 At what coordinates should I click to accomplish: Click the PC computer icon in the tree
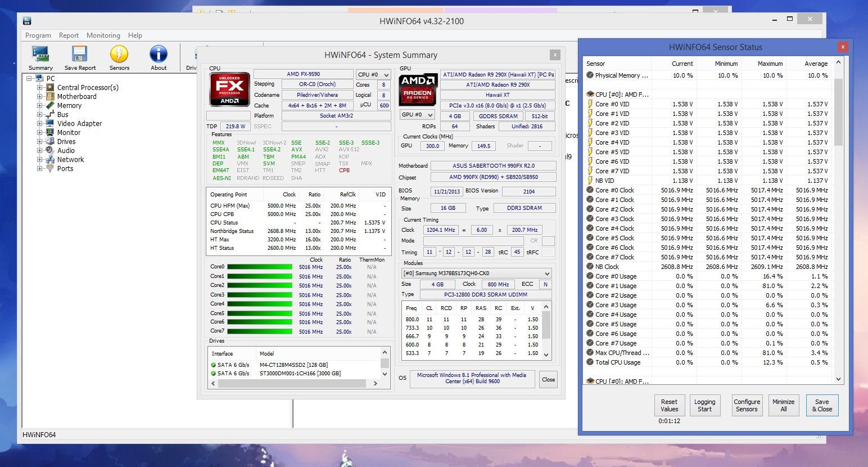pos(39,78)
